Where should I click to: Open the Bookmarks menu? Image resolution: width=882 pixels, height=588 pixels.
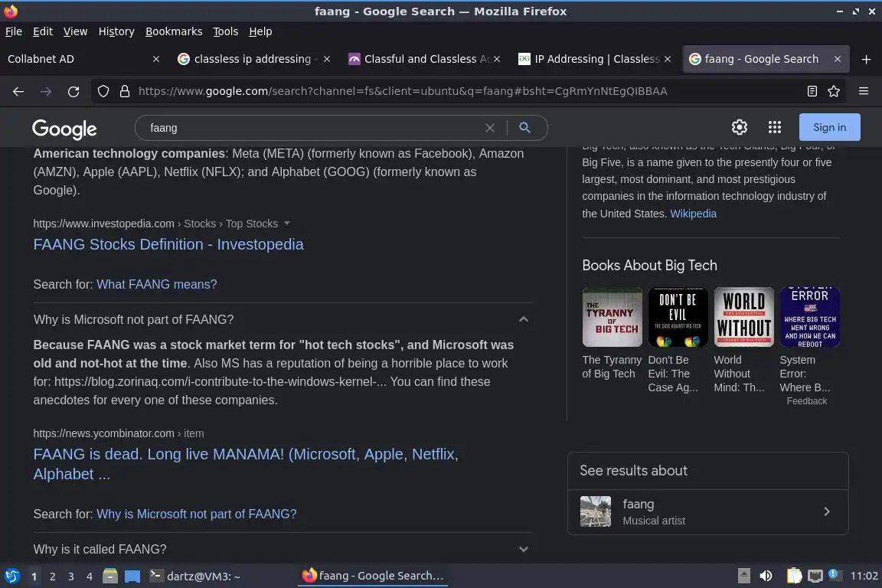tap(174, 31)
